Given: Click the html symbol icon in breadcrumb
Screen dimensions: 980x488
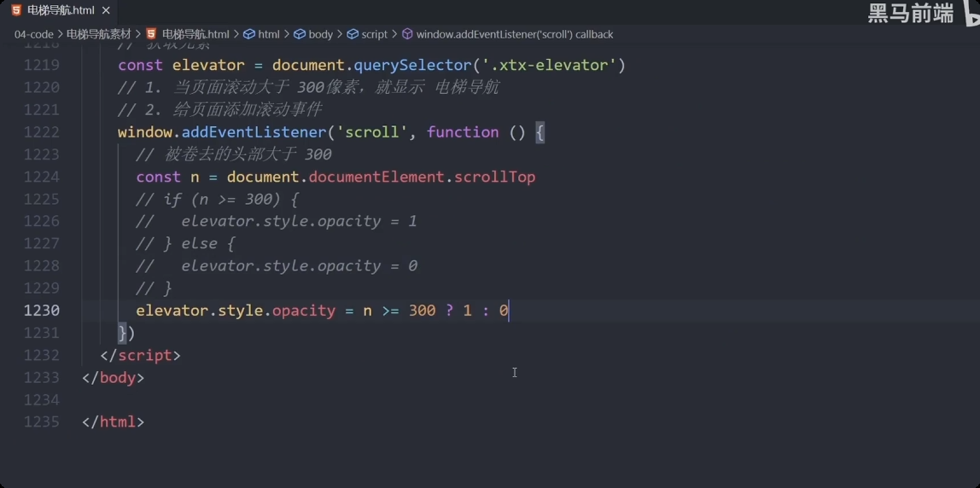Looking at the screenshot, I should 248,34.
